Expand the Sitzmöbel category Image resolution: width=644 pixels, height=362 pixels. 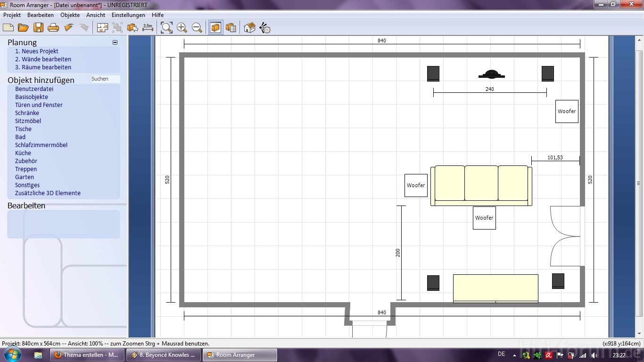tap(28, 121)
